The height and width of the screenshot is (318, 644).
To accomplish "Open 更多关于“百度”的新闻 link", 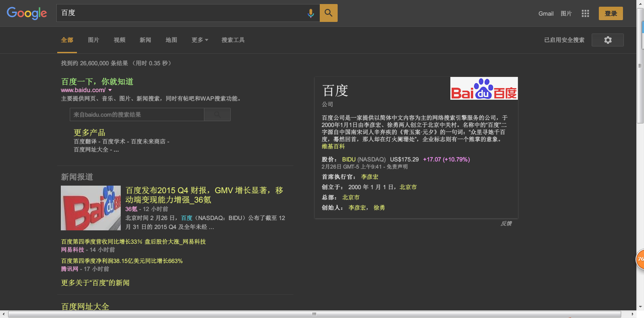I will [95, 283].
